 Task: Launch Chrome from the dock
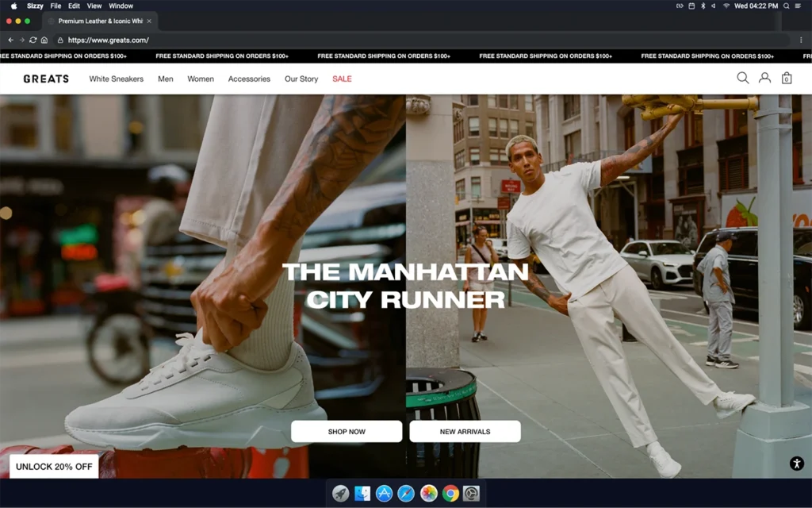(x=450, y=494)
